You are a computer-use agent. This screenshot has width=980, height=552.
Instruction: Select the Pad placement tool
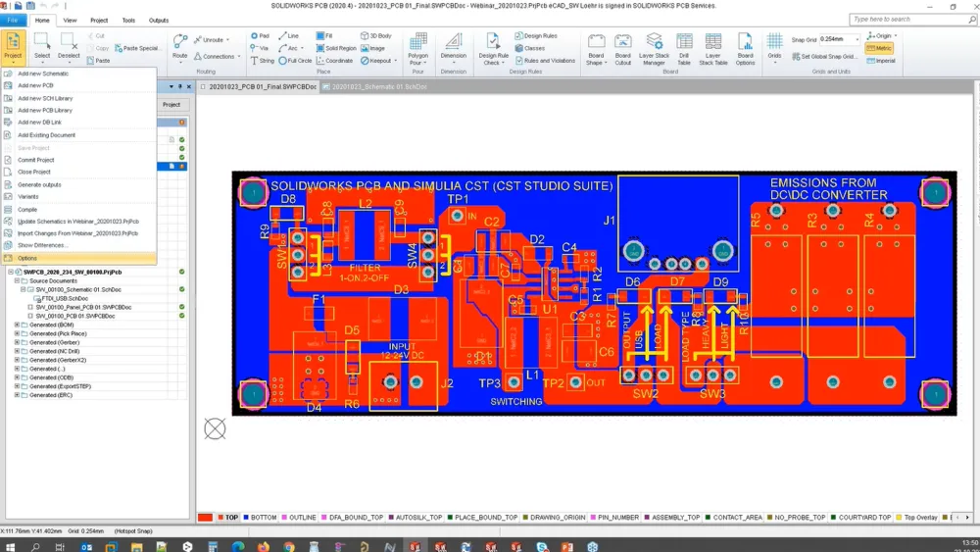click(260, 36)
